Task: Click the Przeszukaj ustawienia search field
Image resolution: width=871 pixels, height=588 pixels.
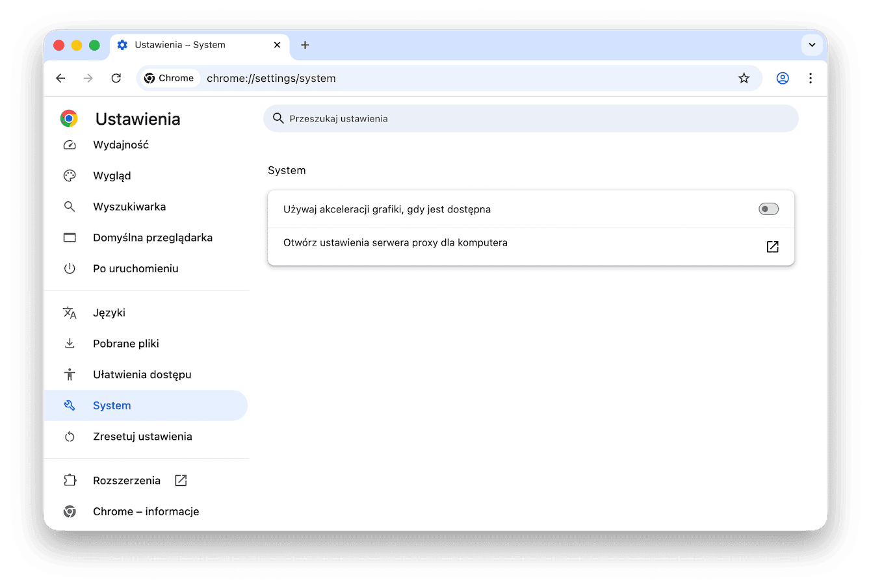Action: click(x=531, y=118)
